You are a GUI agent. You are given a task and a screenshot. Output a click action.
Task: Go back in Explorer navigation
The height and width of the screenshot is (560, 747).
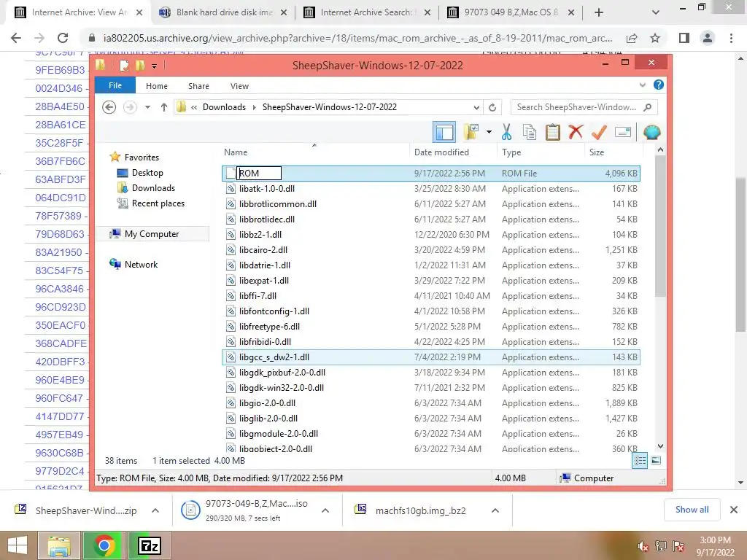tap(109, 107)
